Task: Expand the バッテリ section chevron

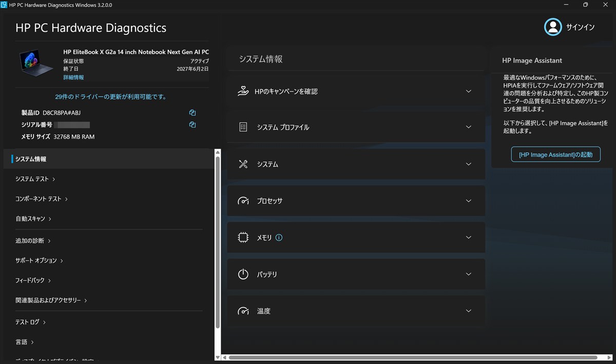Action: click(x=468, y=274)
